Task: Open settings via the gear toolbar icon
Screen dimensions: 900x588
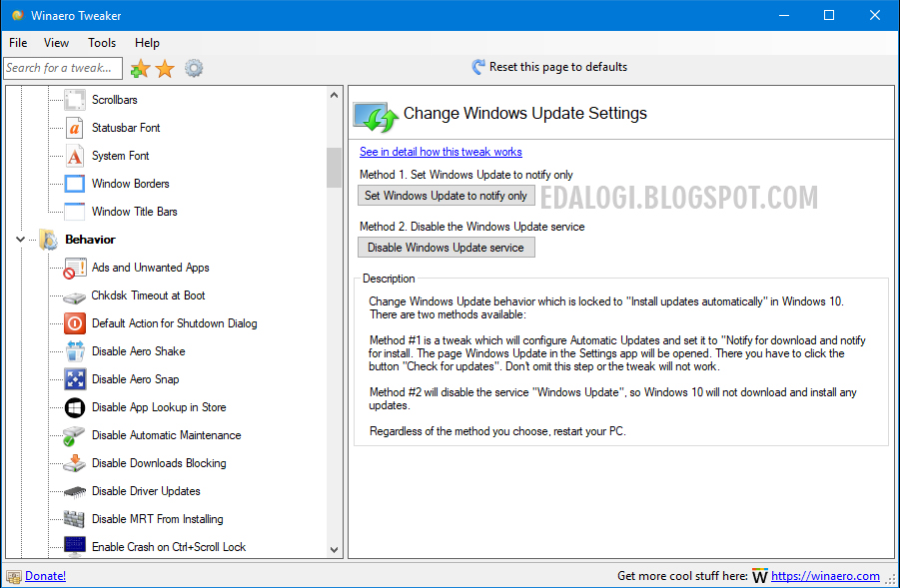Action: [x=194, y=68]
